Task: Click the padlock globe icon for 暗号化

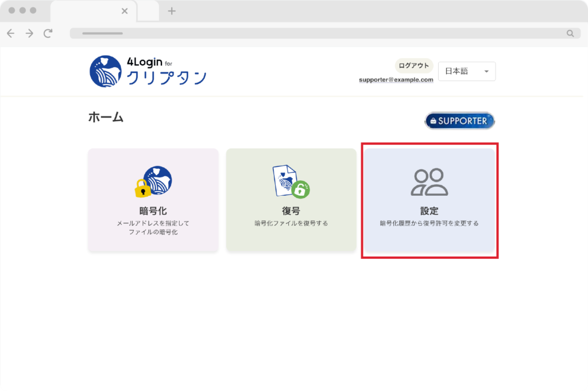Action: tap(153, 181)
